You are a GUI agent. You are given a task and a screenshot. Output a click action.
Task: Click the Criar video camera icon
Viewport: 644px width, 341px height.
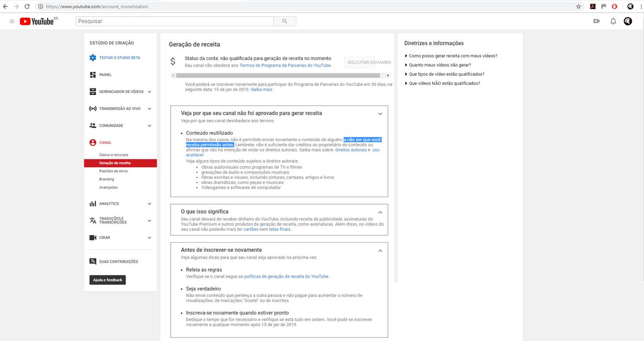pyautogui.click(x=93, y=237)
